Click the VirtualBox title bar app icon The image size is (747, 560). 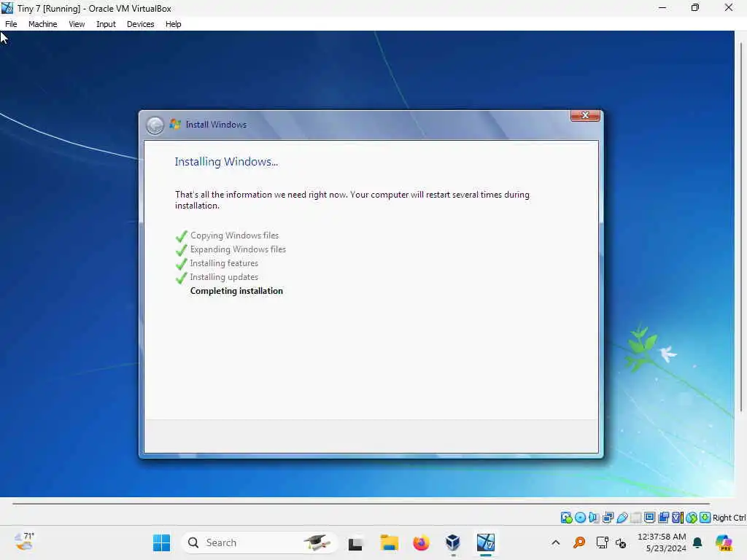[x=7, y=7]
